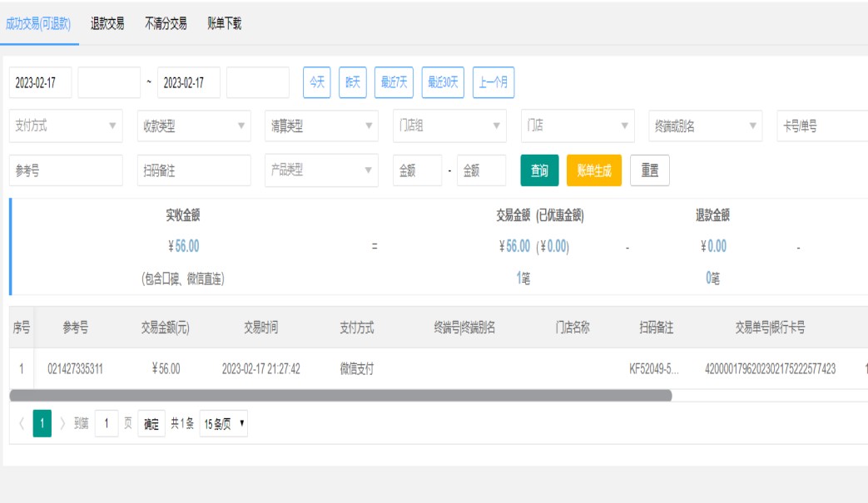Choose the 最近30天 date range
Viewport: 868px width, 503px height.
click(443, 82)
